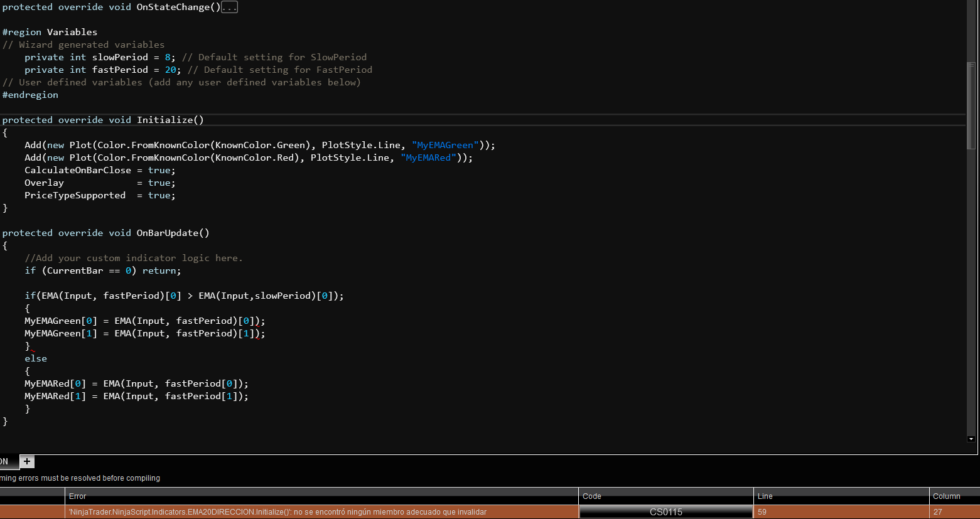
Task: Click the "MyEMARed" string in Add call
Action: [428, 158]
